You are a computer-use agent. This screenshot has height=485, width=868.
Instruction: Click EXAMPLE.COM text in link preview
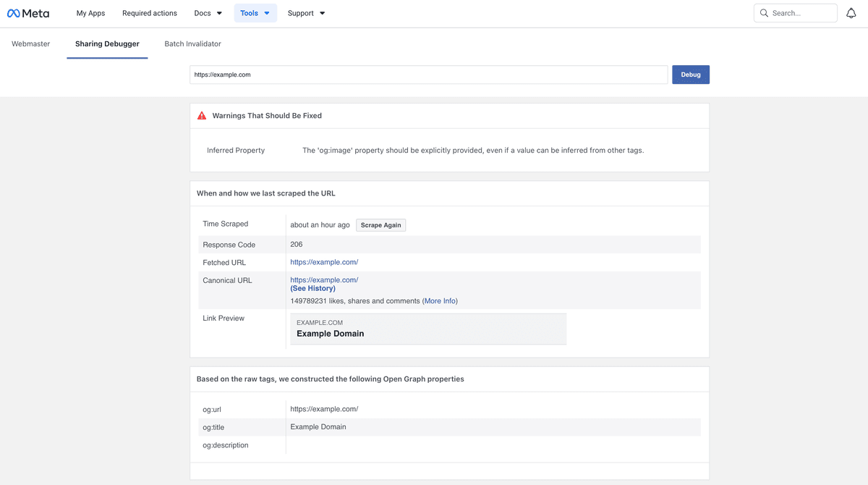[x=320, y=323]
